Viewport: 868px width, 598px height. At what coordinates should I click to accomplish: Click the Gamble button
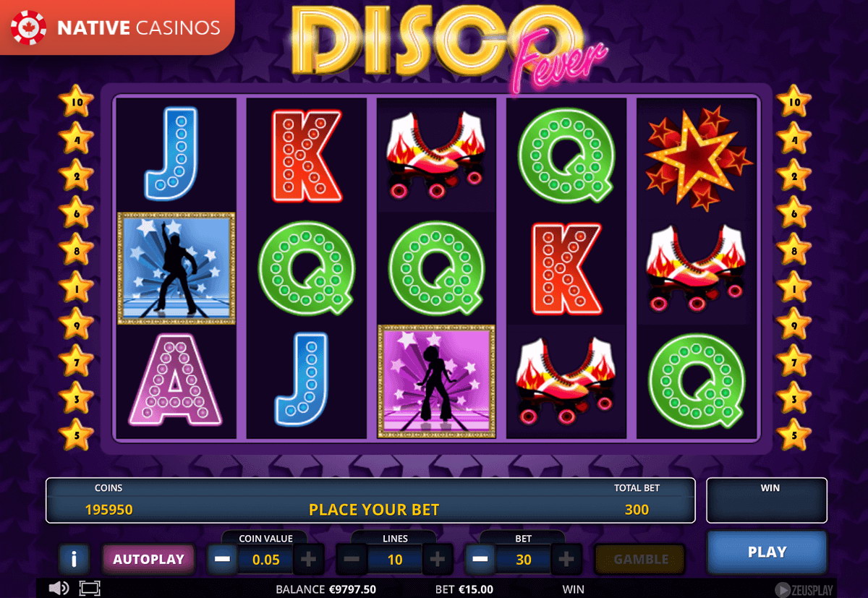[640, 559]
